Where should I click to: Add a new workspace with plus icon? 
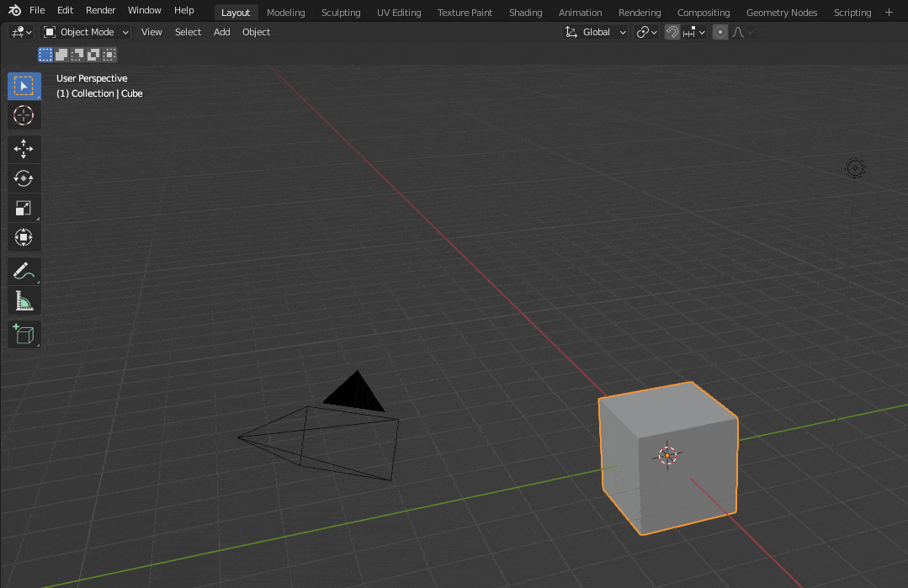[x=889, y=12]
